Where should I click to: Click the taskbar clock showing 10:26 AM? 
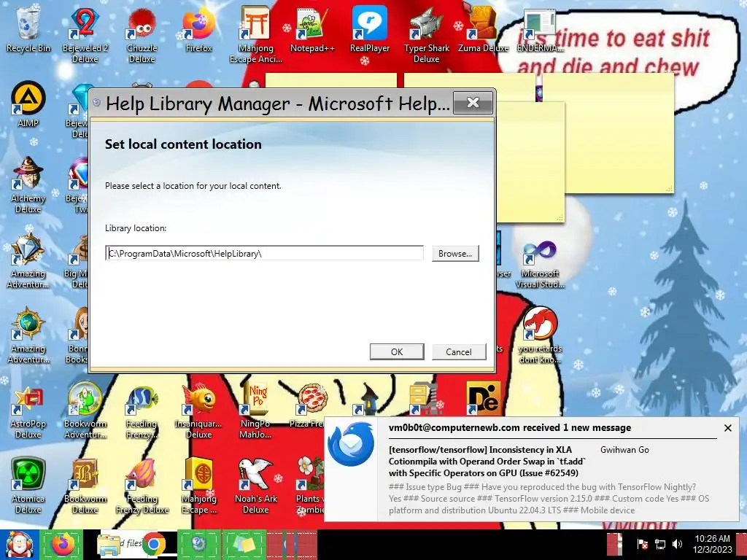coord(712,544)
